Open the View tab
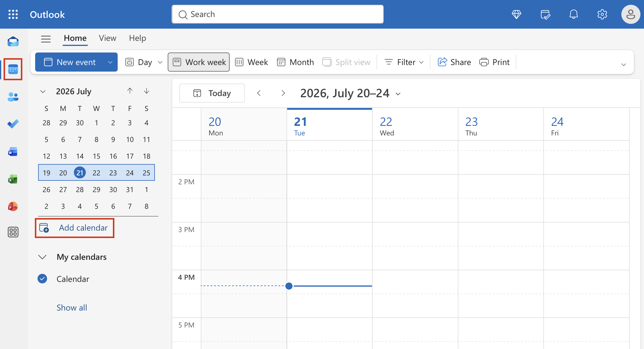 [x=108, y=38]
